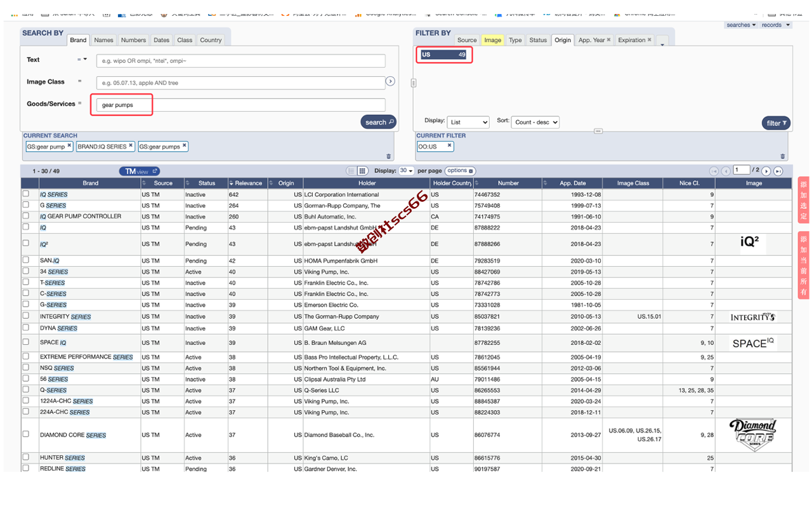Open the searches menu
Screen dimensions: 812x508
(x=741, y=25)
